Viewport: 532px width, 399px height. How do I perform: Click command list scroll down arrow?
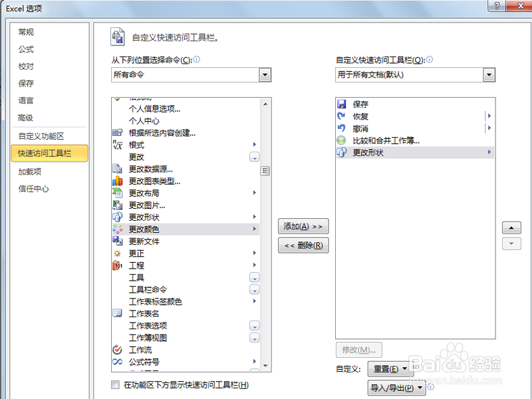point(265,366)
